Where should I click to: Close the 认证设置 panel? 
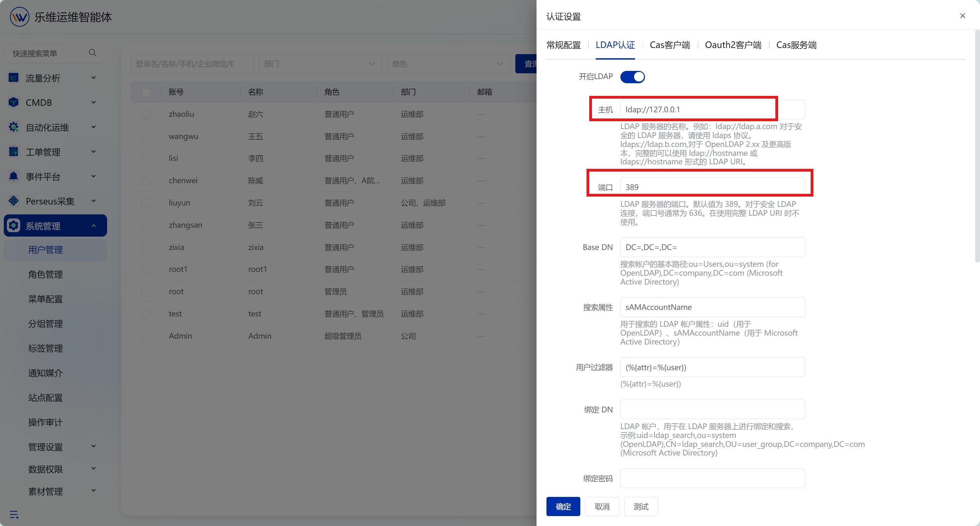pos(963,16)
